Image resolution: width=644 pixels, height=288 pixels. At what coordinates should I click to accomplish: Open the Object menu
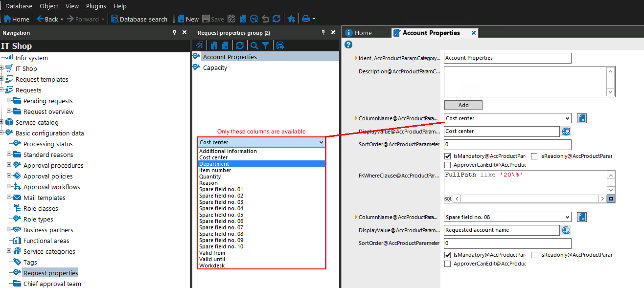tap(48, 6)
